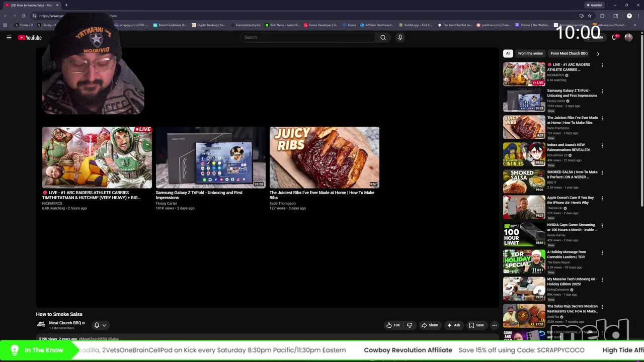Screen dimensions: 644x362
Task: Dislike the How to Smoke Salsa video
Action: pos(410,325)
